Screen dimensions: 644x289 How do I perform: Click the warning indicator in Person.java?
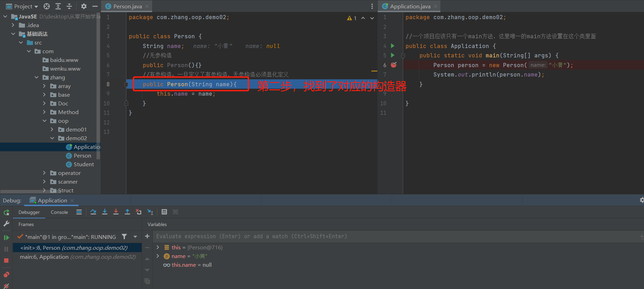tap(352, 18)
